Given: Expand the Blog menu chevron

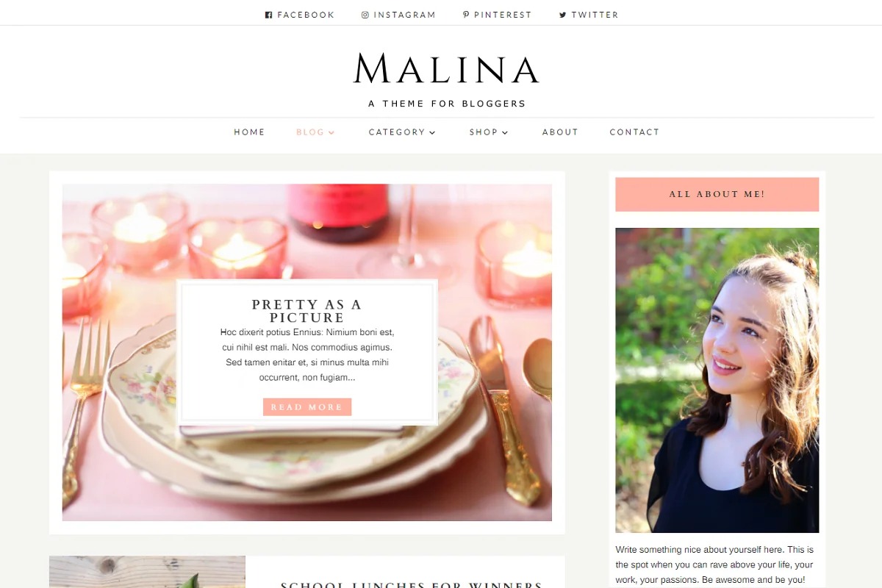Looking at the screenshot, I should point(331,133).
